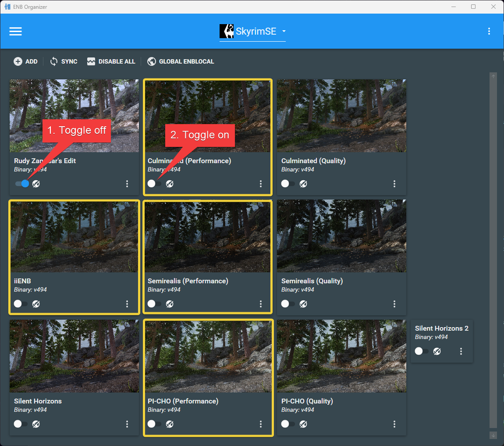Switch on PI-CHO (Quality) preset
The image size is (504, 446).
coord(288,424)
